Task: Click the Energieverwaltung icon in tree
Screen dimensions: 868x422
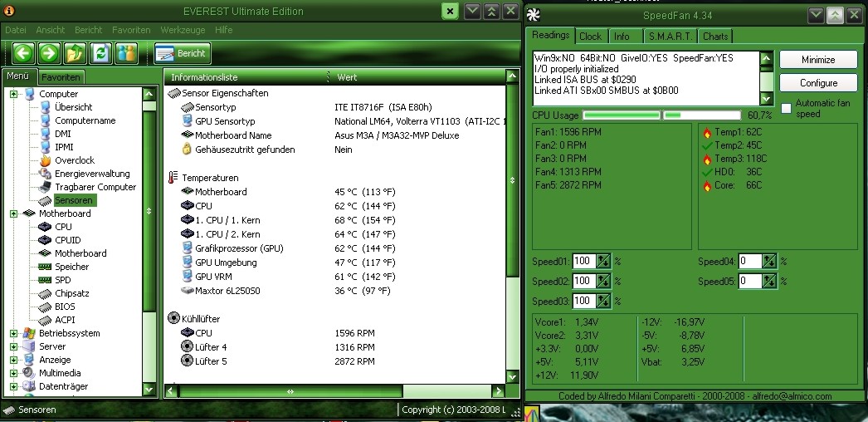Action: coord(45,174)
